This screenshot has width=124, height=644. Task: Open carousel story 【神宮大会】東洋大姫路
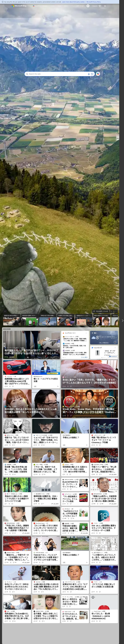(48, 320)
